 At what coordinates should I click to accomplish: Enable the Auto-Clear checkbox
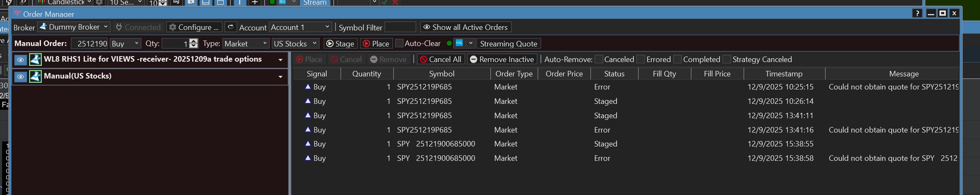(399, 43)
